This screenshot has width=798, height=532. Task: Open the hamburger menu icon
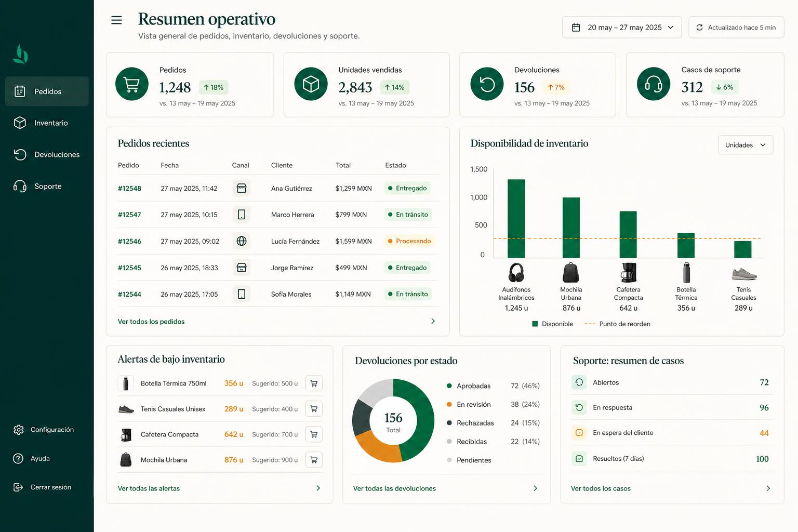[x=116, y=20]
